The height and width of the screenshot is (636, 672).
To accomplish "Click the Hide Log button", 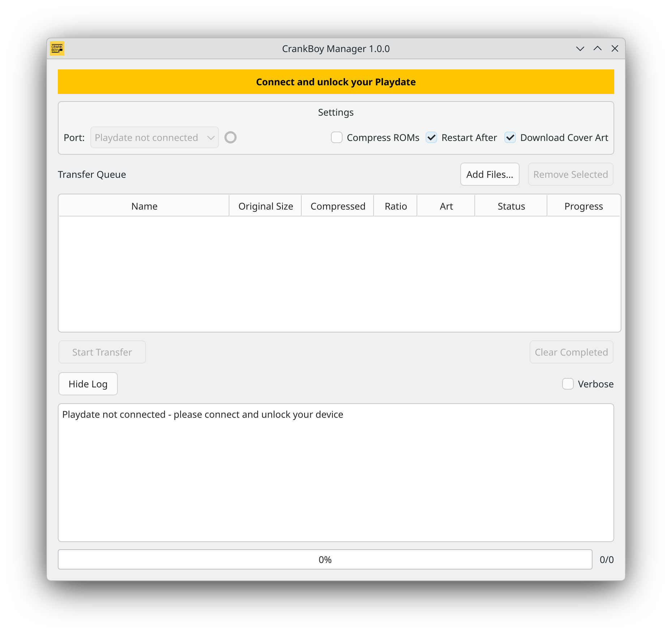I will coord(88,384).
